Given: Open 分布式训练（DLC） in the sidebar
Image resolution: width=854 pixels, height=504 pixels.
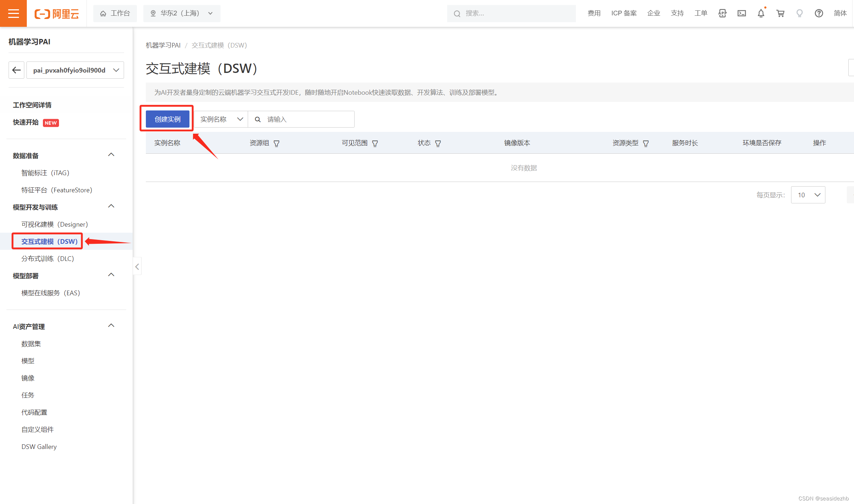Looking at the screenshot, I should click(x=48, y=258).
